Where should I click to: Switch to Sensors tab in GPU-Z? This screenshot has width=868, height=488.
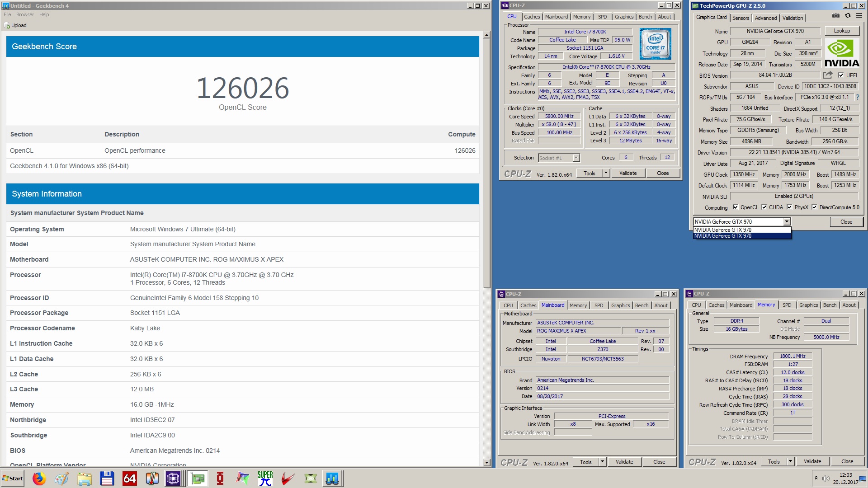tap(741, 18)
